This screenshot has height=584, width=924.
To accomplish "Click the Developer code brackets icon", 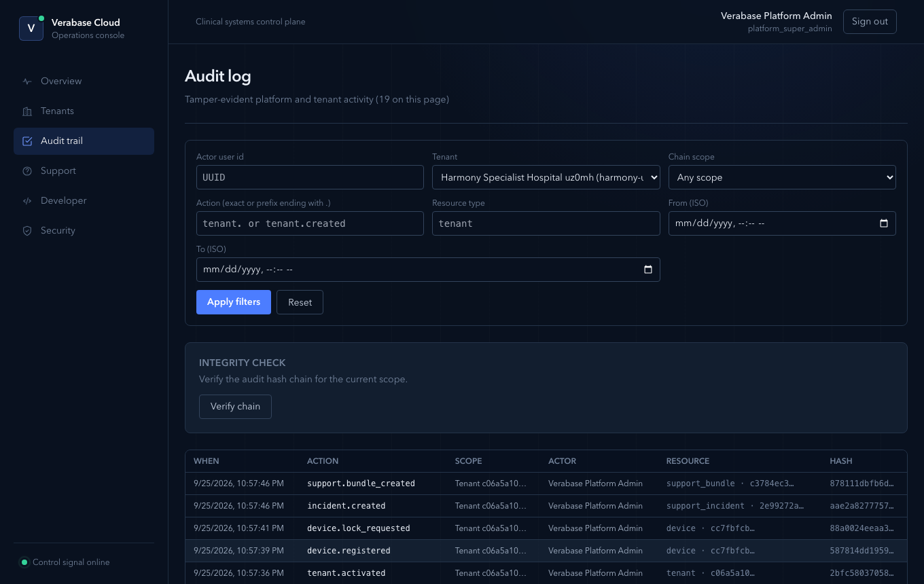I will coord(27,201).
